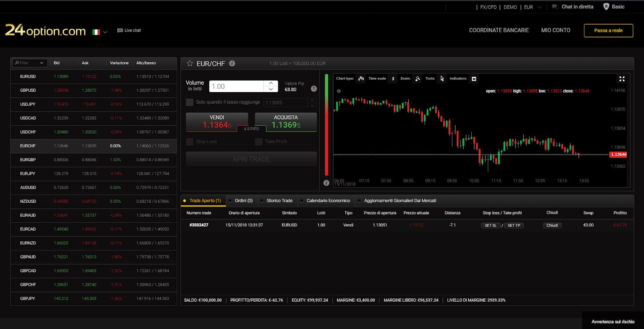
Task: Click the Profitto column header
Action: coord(620,213)
